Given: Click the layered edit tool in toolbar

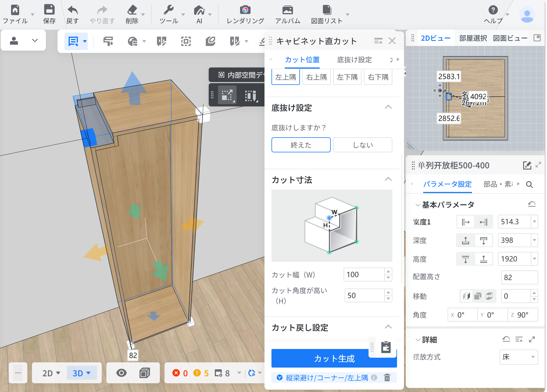Looking at the screenshot, I should pos(210,41).
